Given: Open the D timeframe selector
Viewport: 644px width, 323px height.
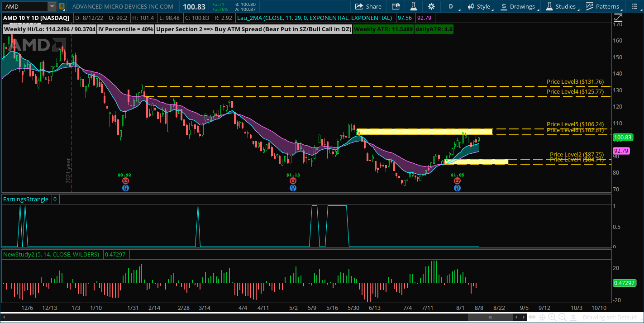Looking at the screenshot, I should [x=451, y=6].
